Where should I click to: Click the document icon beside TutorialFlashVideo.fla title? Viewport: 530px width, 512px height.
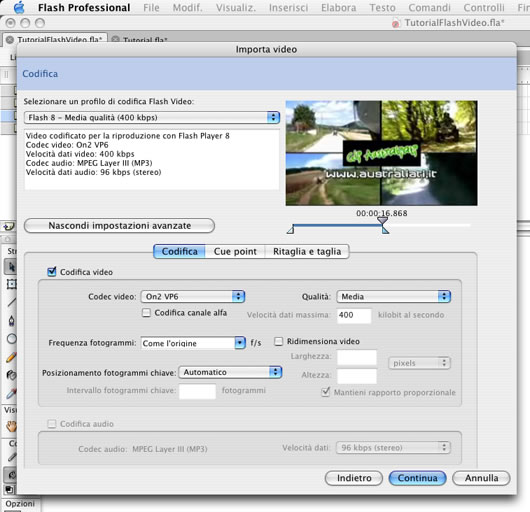click(x=395, y=24)
